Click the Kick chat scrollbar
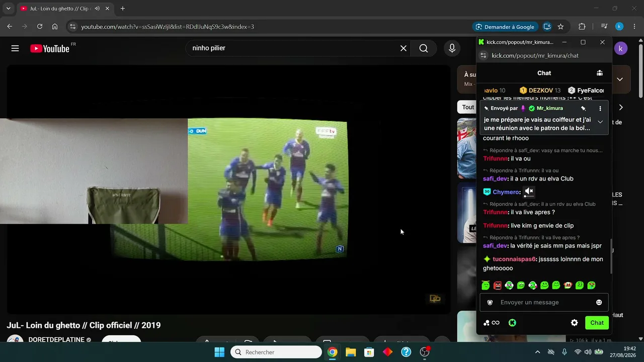The height and width of the screenshot is (362, 644). click(x=611, y=256)
